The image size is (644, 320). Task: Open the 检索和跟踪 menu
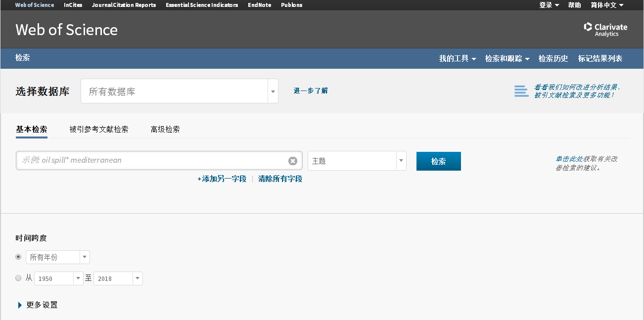(507, 58)
